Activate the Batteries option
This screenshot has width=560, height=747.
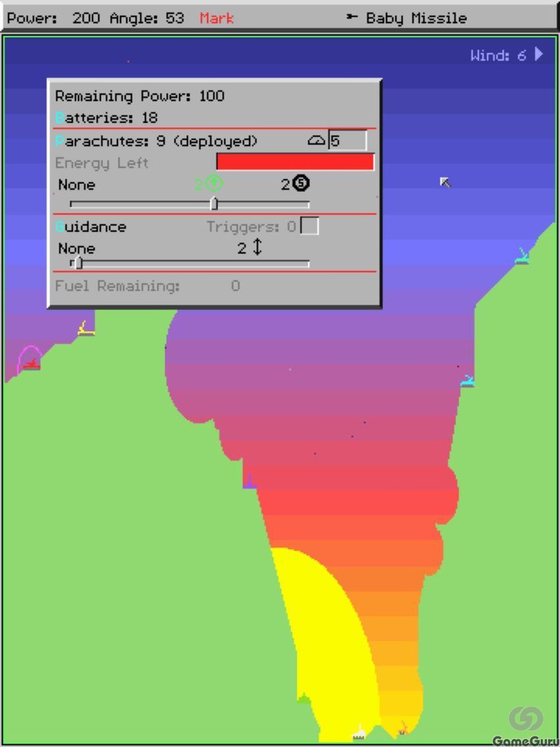pyautogui.click(x=107, y=117)
